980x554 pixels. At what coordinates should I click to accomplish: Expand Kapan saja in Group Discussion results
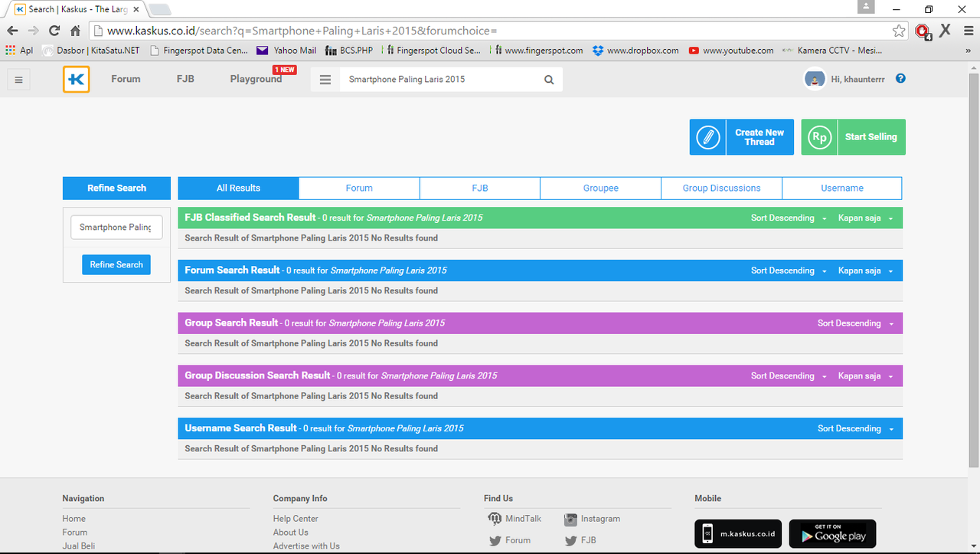coord(865,376)
